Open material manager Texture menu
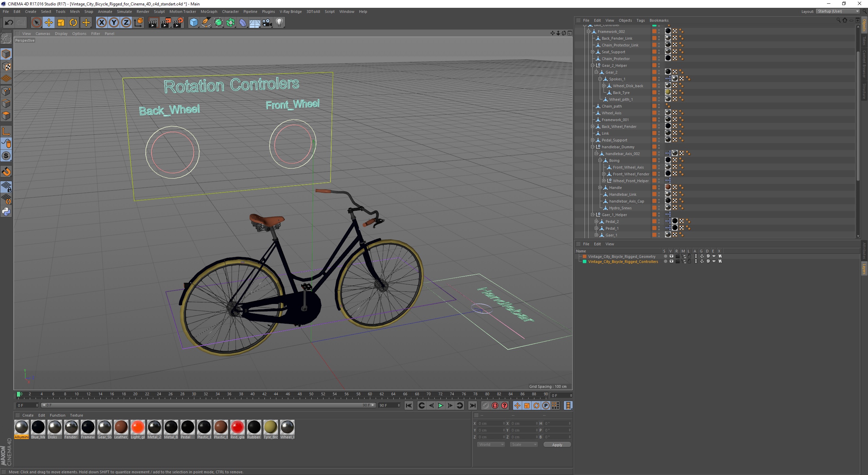Viewport: 868px width, 475px height. 76,415
